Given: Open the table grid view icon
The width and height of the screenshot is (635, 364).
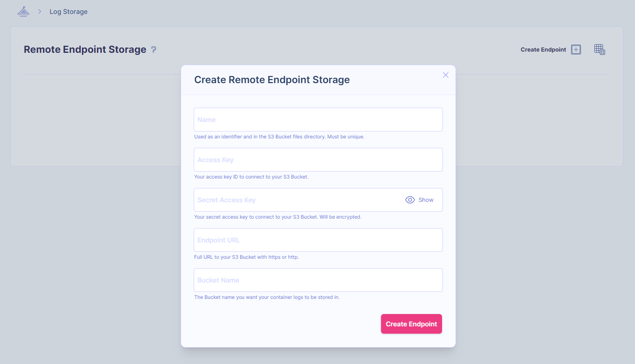Looking at the screenshot, I should [x=599, y=50].
